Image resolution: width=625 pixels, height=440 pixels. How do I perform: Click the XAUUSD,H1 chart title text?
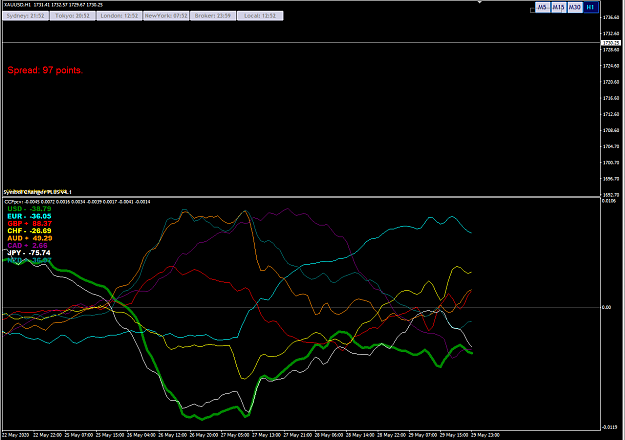[x=53, y=5]
